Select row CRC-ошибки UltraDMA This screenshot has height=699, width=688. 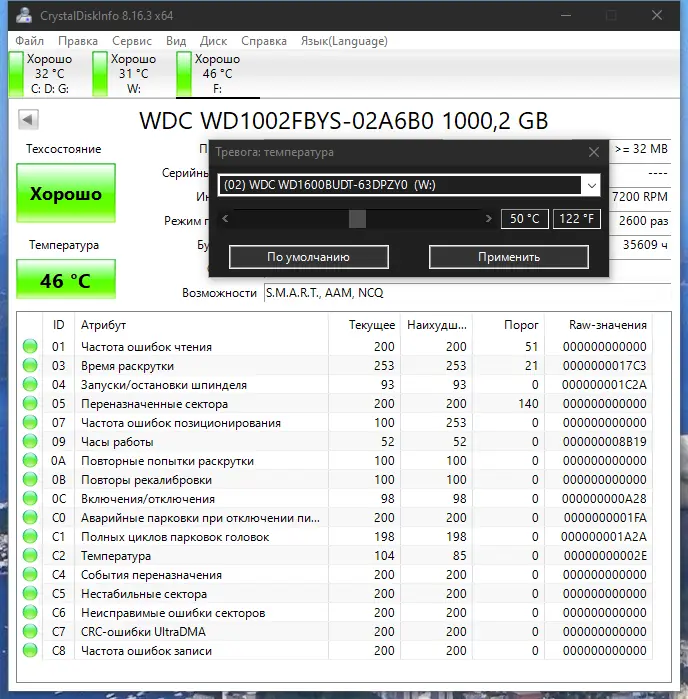[x=335, y=631]
